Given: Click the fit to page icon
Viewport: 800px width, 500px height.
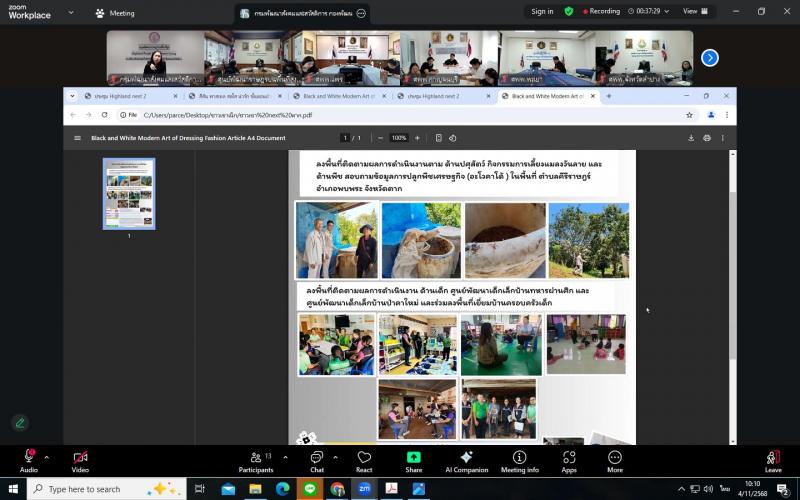Looking at the screenshot, I should coord(438,138).
